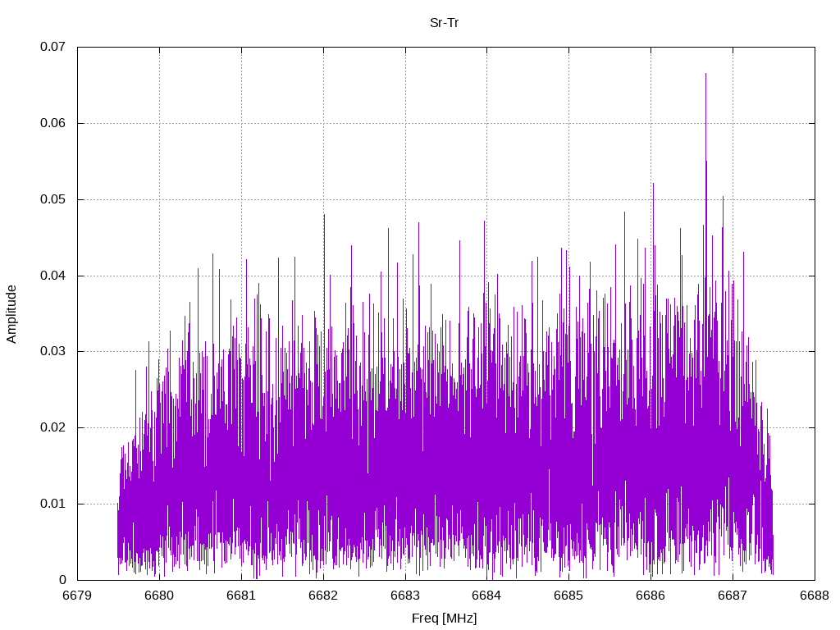Click the x-axis value 6679
Image resolution: width=840 pixels, height=630 pixels.
point(78,596)
